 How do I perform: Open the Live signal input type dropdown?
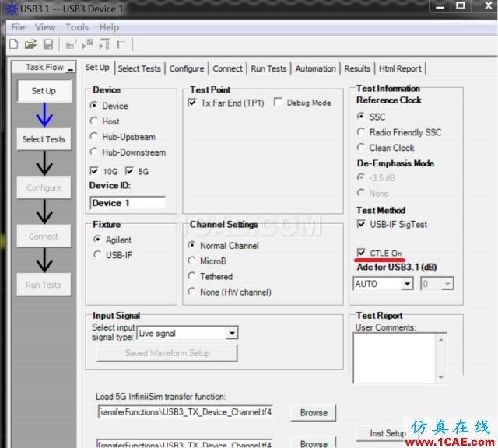pos(232,333)
